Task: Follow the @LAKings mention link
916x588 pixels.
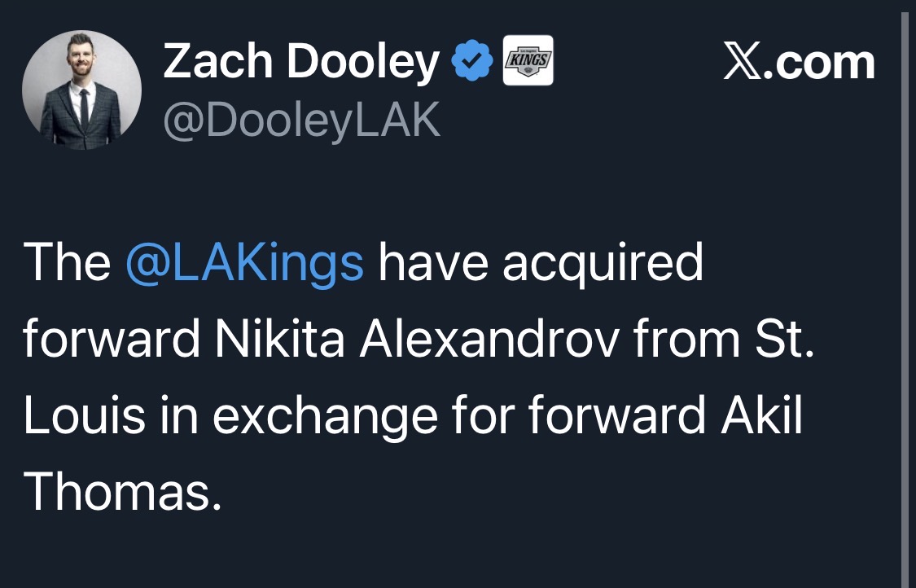Action: (x=244, y=261)
